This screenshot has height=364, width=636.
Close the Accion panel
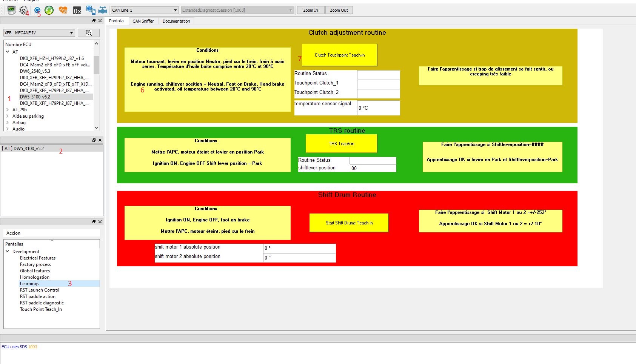[x=100, y=221]
